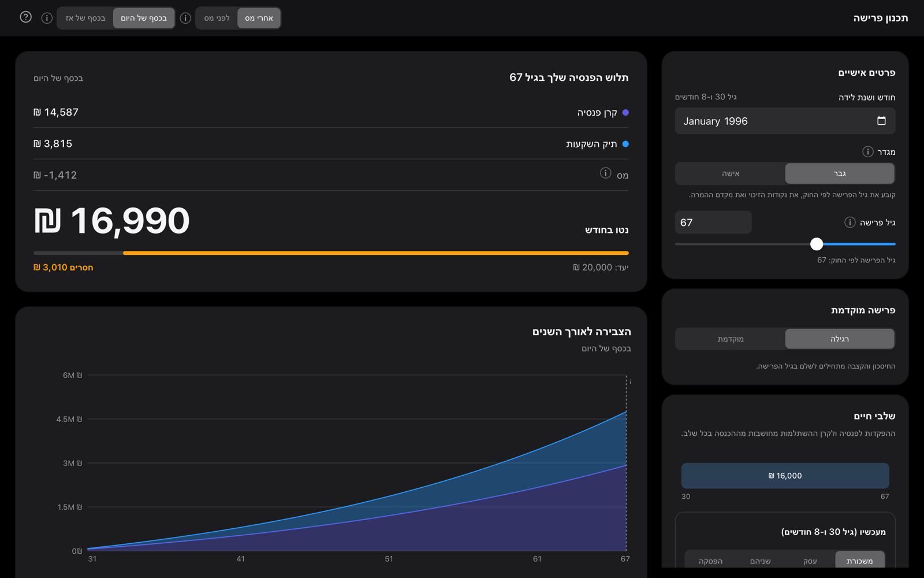This screenshot has height=578, width=924.
Task: Click the 'גיל הפרישה לפי החוק: 67' note
Action: point(856,260)
